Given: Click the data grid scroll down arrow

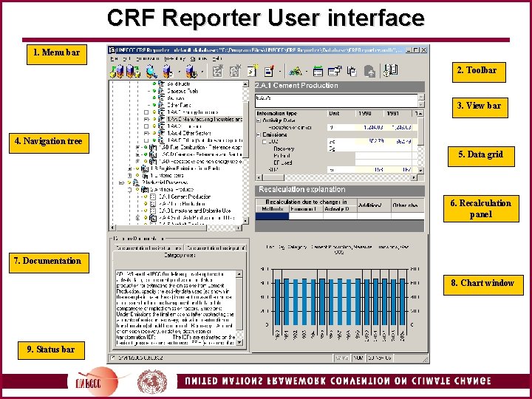Looking at the screenshot, I should coord(420,171).
